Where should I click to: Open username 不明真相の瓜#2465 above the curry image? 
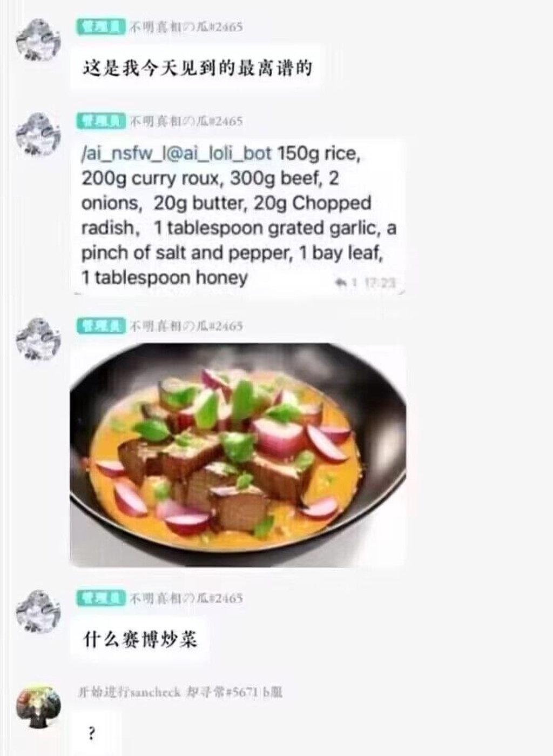coord(186,325)
